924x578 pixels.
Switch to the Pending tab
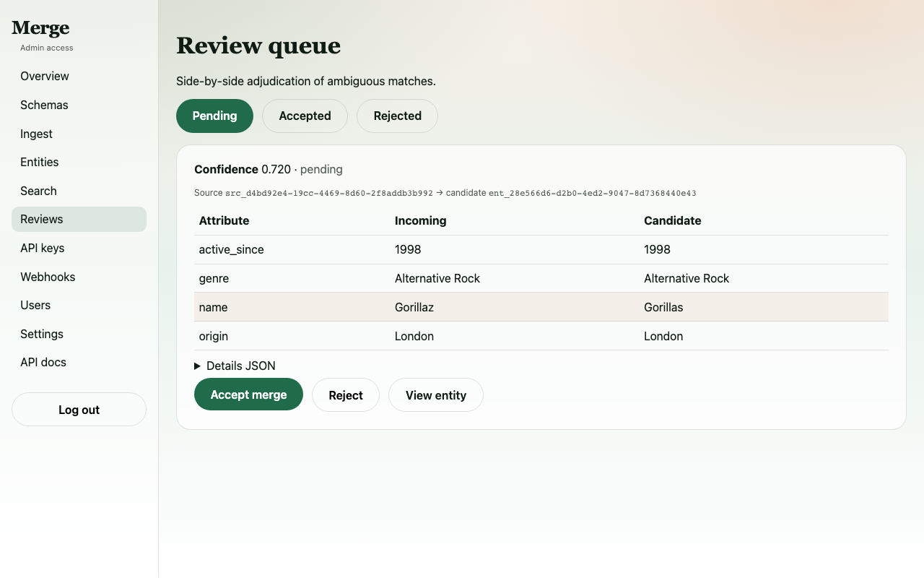coord(214,116)
